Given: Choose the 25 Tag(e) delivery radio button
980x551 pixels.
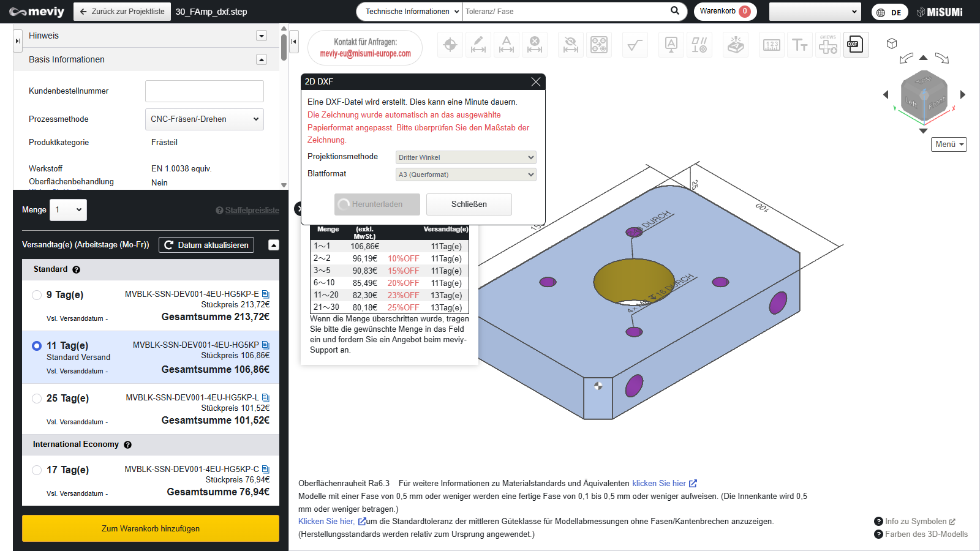Looking at the screenshot, I should [x=37, y=399].
